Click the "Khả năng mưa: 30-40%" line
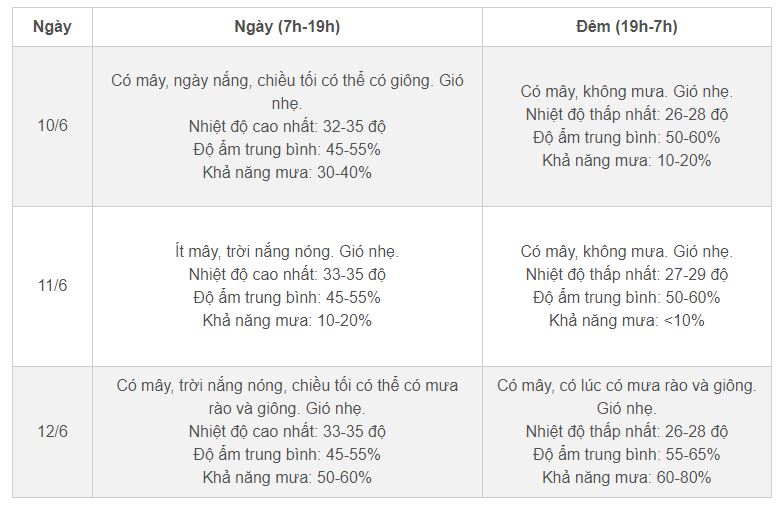 (x=287, y=172)
